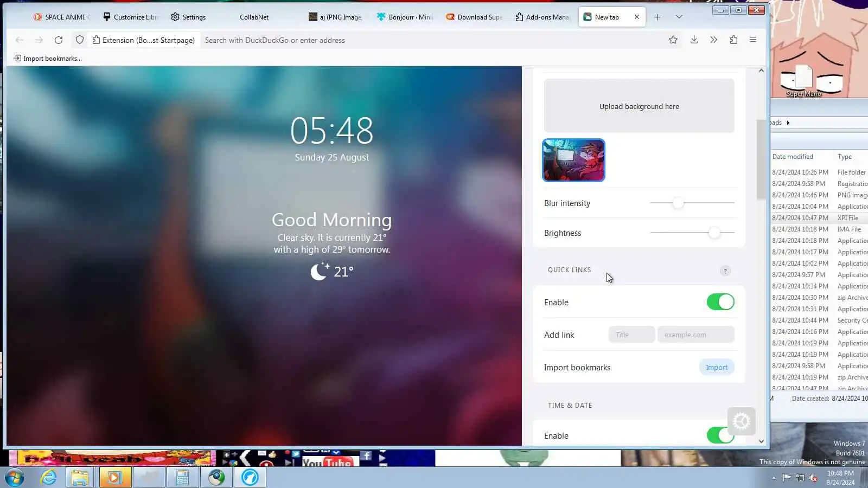868x488 pixels.
Task: Open a new tab with the plus button
Action: pyautogui.click(x=657, y=17)
